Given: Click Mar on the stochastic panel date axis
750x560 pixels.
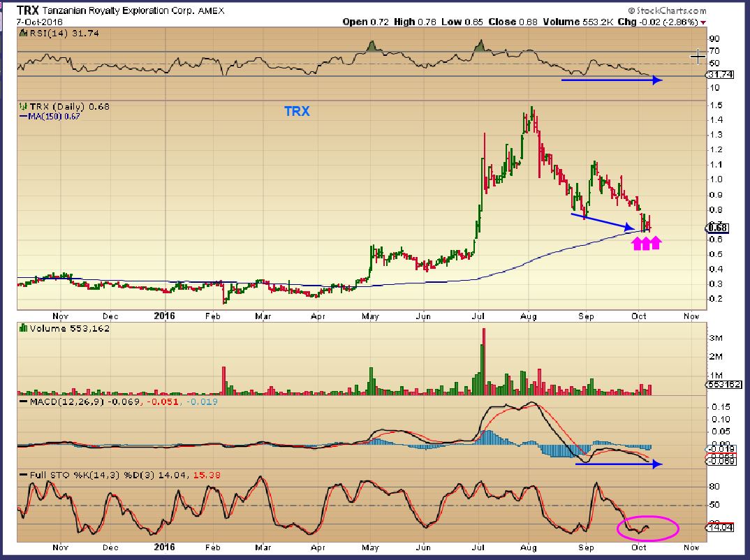Looking at the screenshot, I should point(263,547).
